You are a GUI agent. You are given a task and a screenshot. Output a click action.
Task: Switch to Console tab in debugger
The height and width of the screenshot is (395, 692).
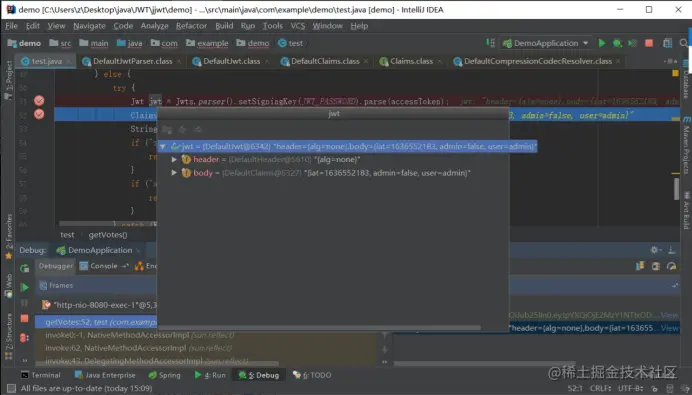[x=104, y=266]
